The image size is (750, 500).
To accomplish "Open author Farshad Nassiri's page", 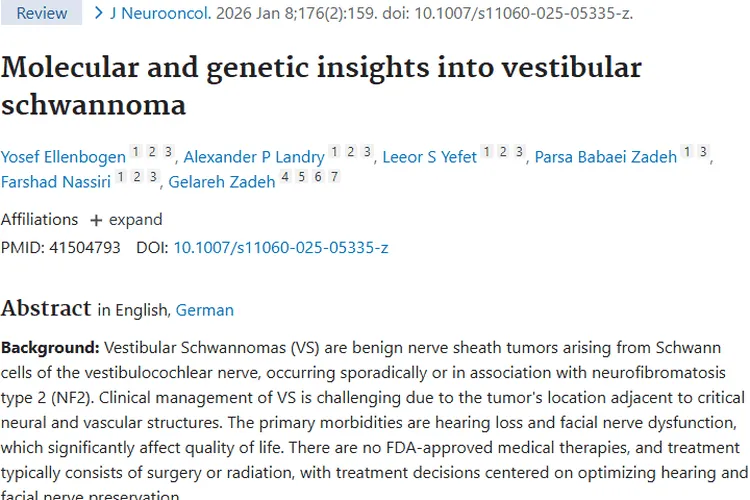I will pos(55,182).
